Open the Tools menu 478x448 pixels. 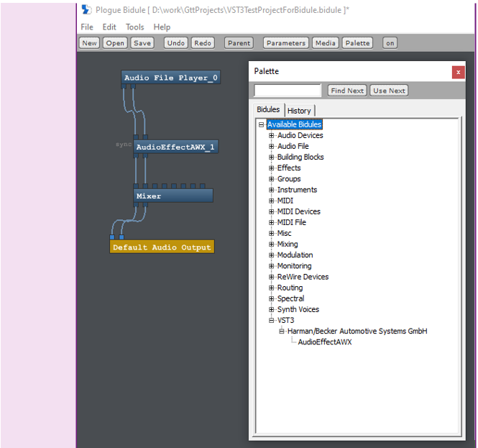coord(134,27)
